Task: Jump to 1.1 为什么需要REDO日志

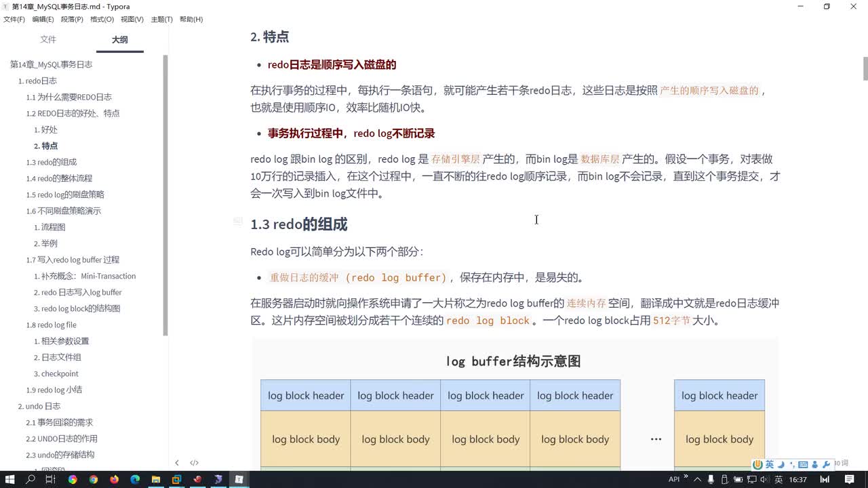Action: [68, 97]
